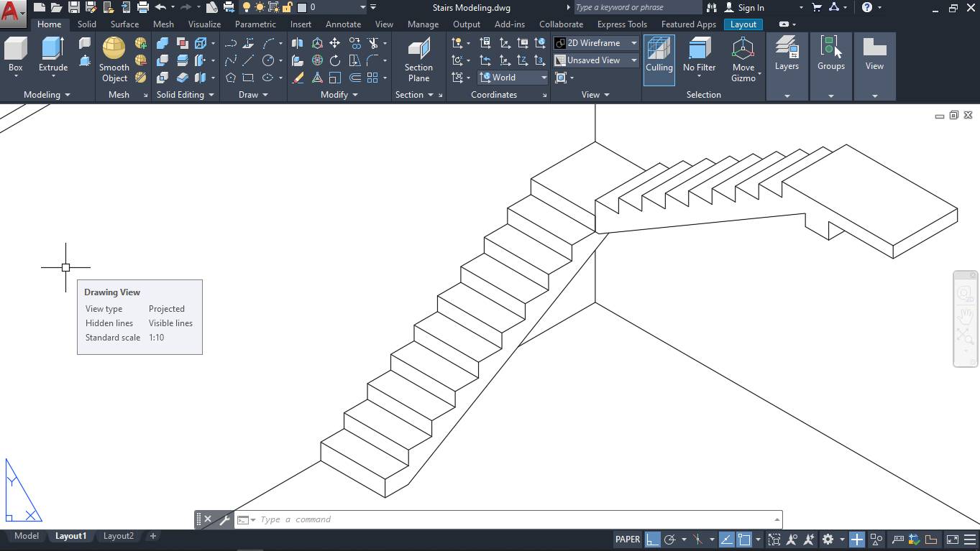Switch to the Visualize ribbon tab

(x=204, y=24)
